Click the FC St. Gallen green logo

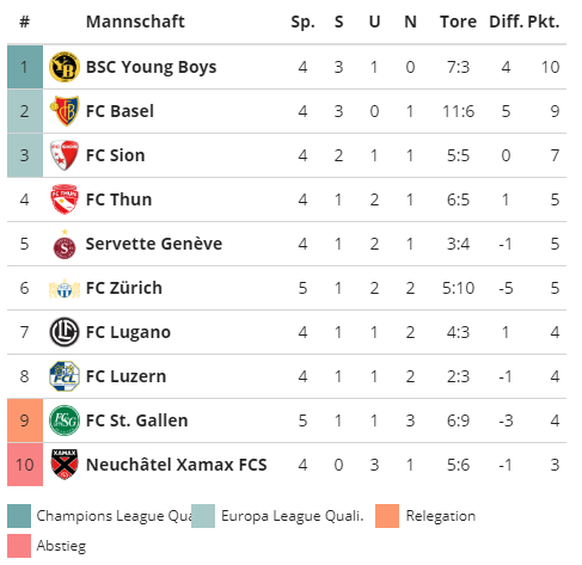tap(64, 420)
